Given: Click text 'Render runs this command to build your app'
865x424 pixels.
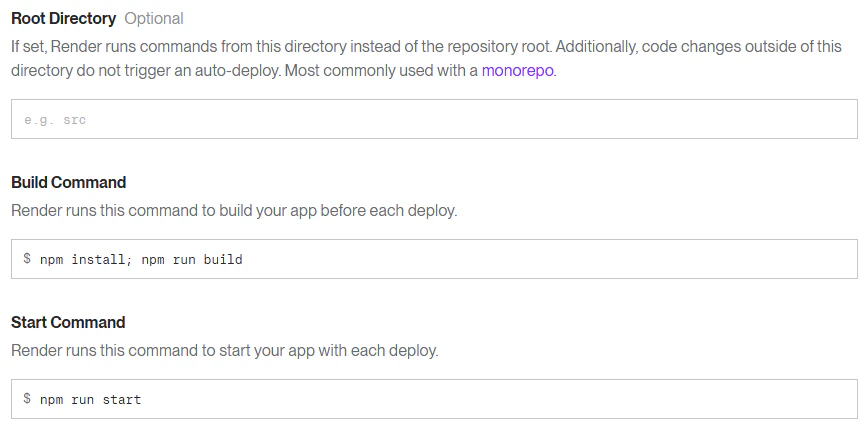Looking at the screenshot, I should tap(164, 211).
